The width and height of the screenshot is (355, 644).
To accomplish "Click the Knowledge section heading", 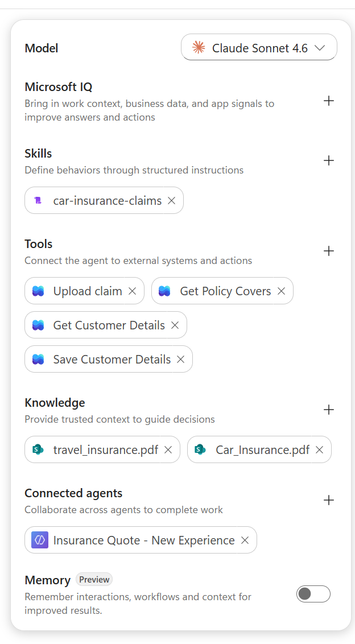I will (x=55, y=403).
